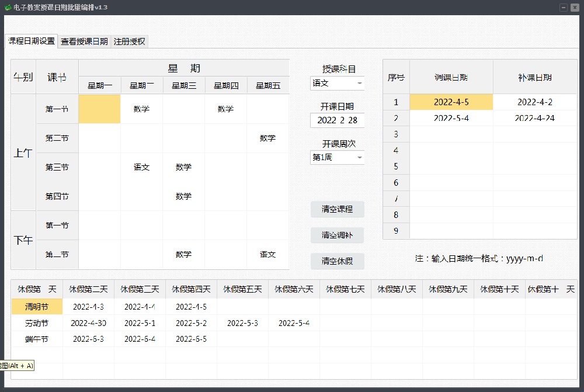Select the 劳动节 row in the holiday table
This screenshot has width=584, height=392.
[37, 322]
